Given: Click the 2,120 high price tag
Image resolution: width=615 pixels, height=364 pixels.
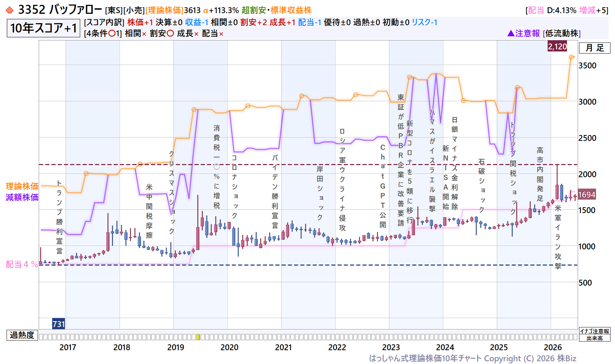Looking at the screenshot, I should (557, 46).
